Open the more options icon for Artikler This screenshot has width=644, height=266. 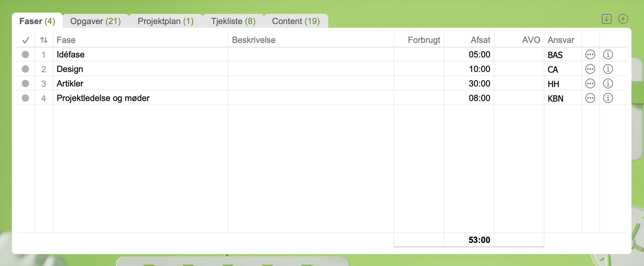point(590,83)
